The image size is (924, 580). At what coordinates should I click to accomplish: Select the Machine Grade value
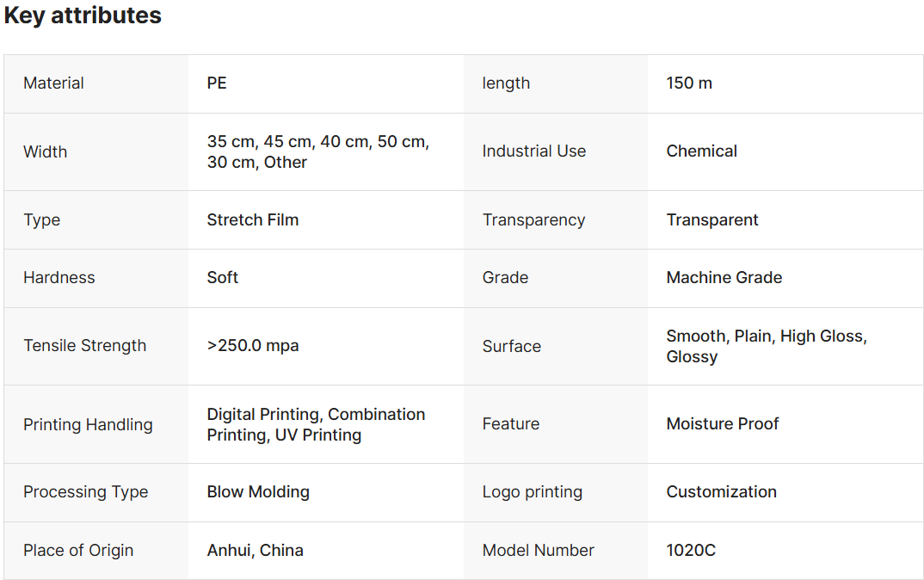coord(724,277)
